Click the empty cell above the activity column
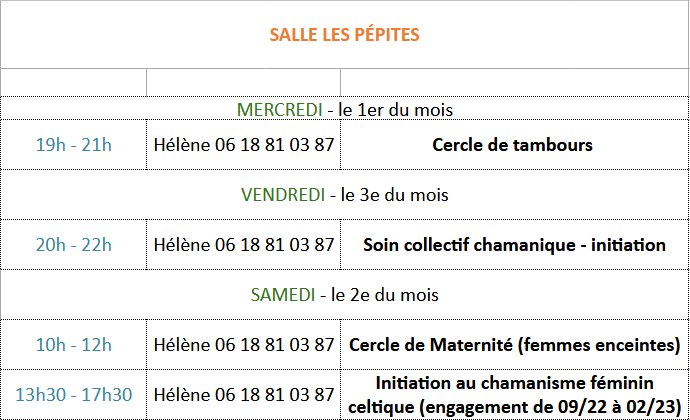The image size is (690, 420). click(x=514, y=82)
